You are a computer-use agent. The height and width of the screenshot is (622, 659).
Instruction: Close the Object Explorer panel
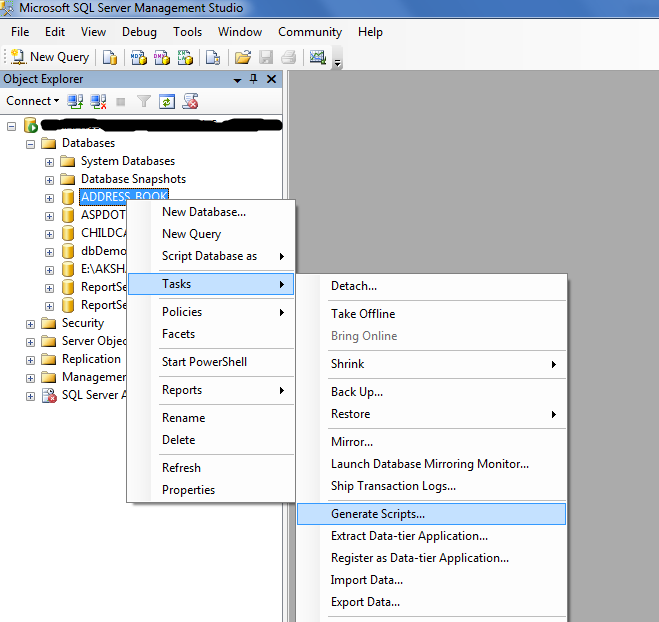coord(272,79)
